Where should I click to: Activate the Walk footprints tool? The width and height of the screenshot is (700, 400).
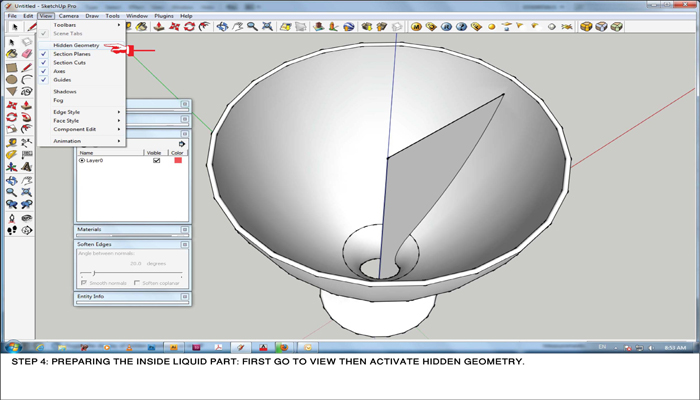[x=11, y=230]
